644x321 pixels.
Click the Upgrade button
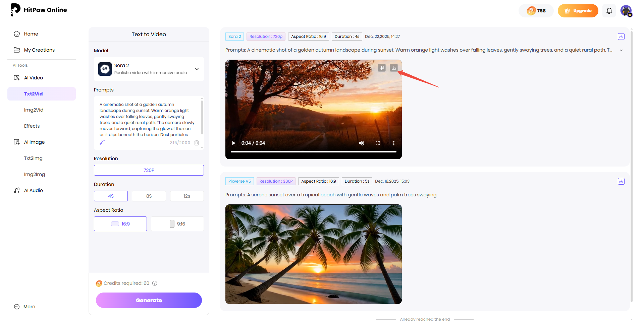578,11
